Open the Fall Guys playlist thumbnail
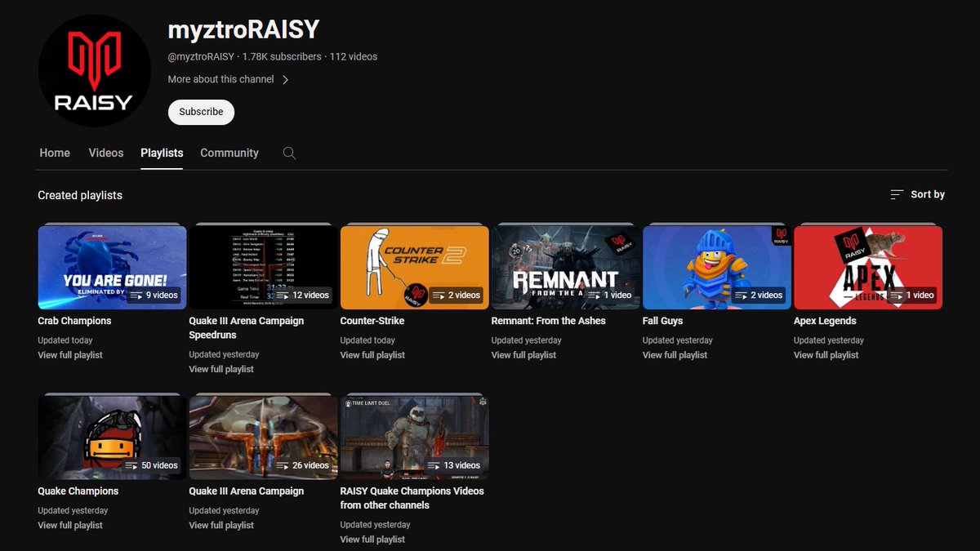Image resolution: width=980 pixels, height=551 pixels. (x=716, y=267)
